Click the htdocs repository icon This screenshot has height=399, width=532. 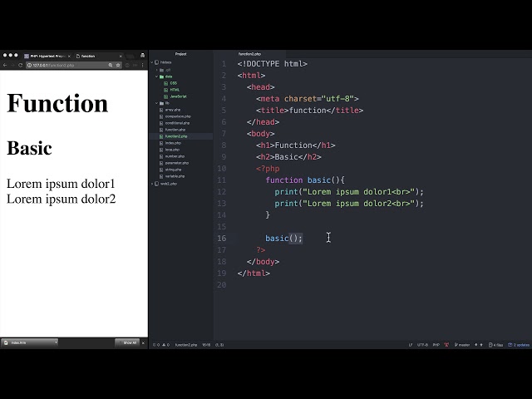point(157,62)
